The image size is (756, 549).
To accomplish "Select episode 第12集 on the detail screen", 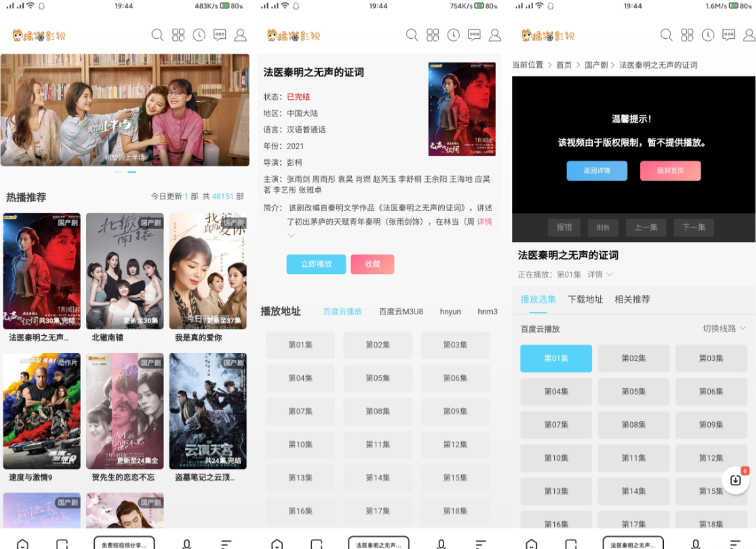I will (x=455, y=444).
